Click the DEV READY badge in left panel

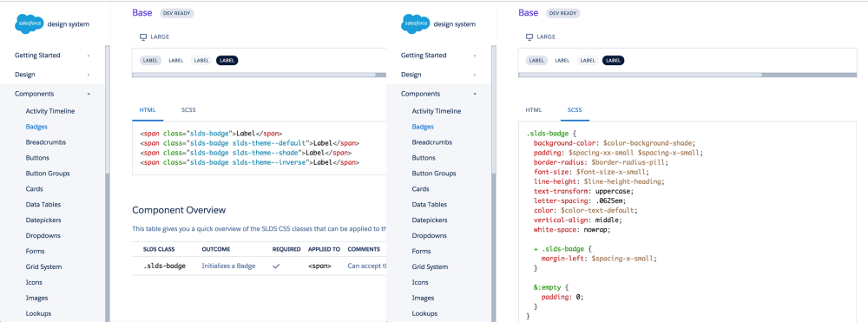176,13
